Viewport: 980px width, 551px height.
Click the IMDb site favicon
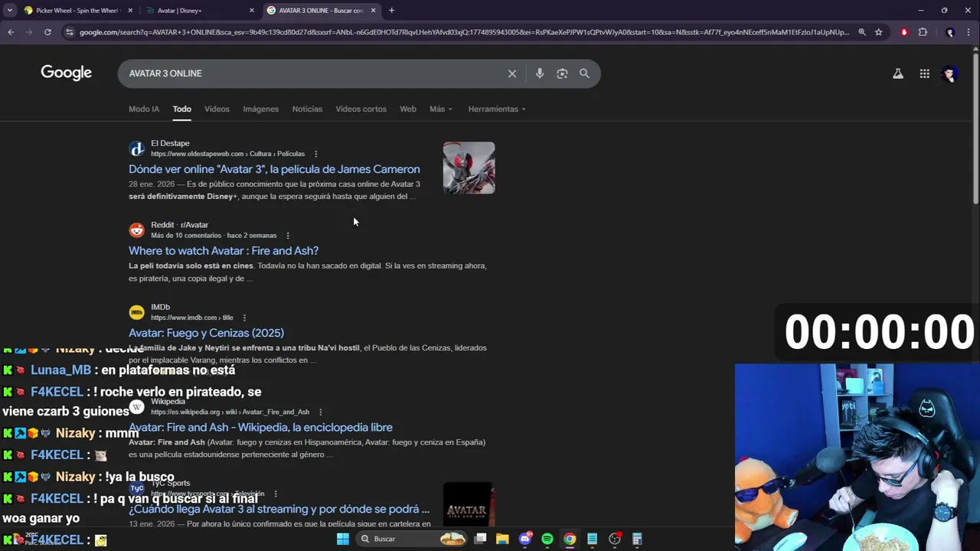136,312
